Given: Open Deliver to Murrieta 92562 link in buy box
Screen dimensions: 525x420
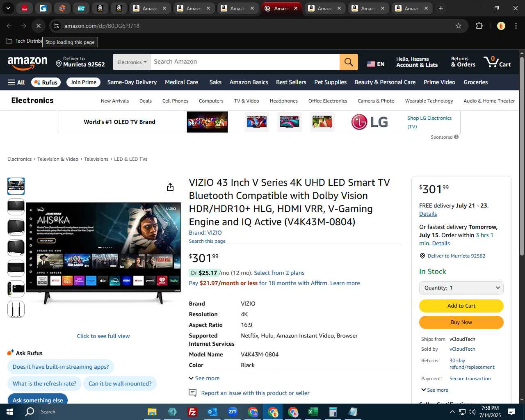Looking at the screenshot, I should (456, 256).
